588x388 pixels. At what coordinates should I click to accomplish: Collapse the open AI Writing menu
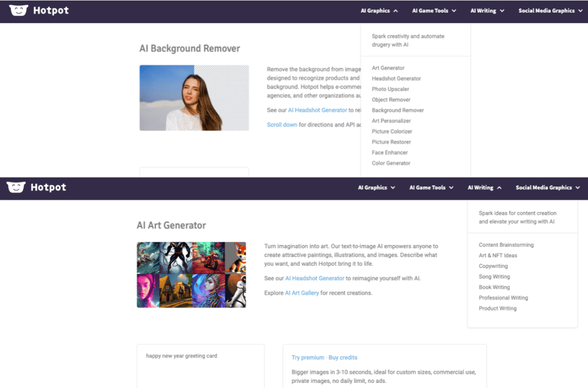[x=485, y=187]
